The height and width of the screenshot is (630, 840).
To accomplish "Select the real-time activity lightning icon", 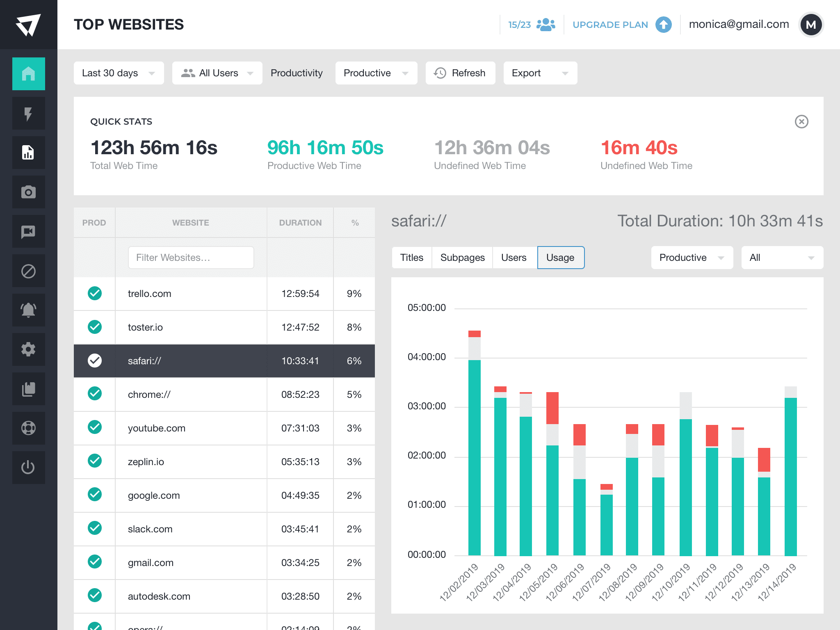I will 29,113.
